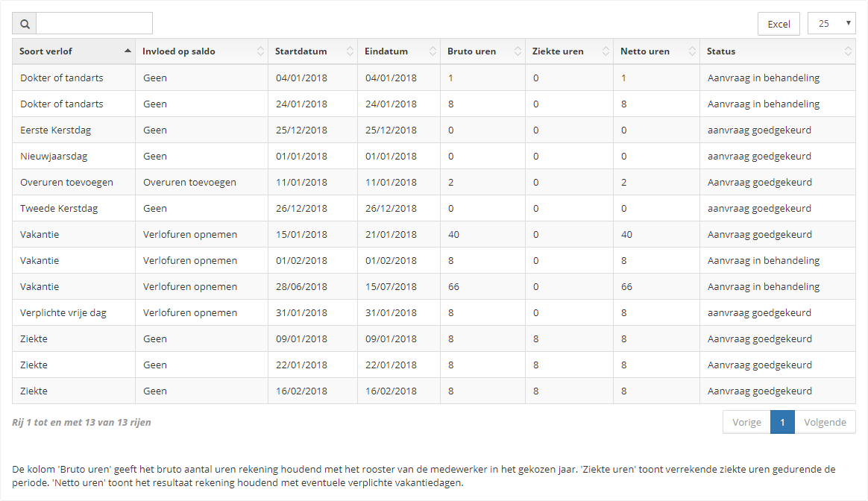868x501 pixels.
Task: Select page 1 in the pagination bar
Action: [x=782, y=422]
